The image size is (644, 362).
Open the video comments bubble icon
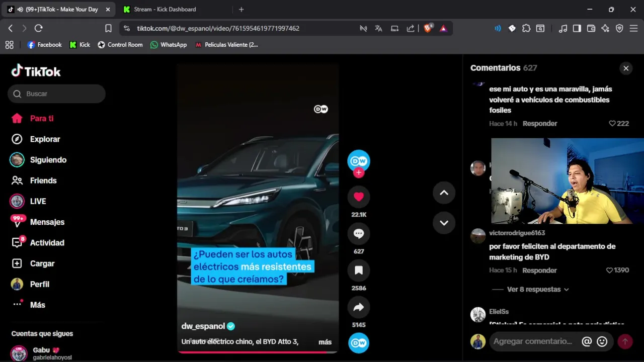[x=359, y=234]
